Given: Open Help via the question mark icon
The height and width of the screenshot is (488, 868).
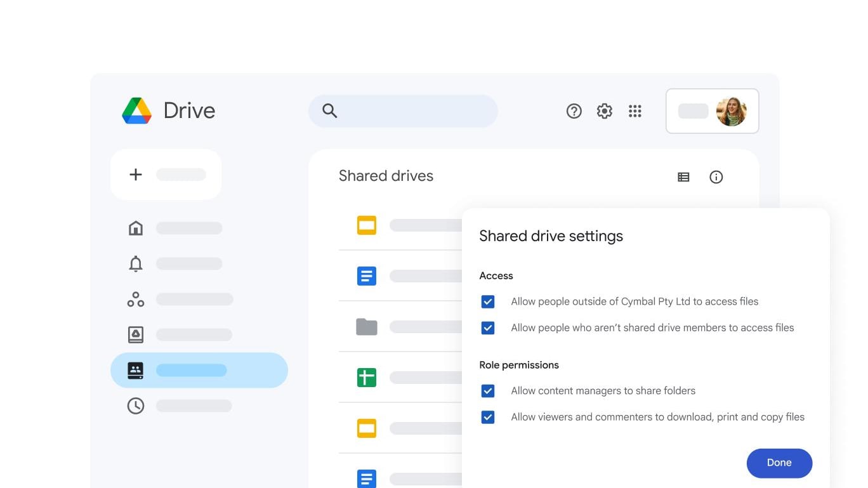Looking at the screenshot, I should (x=574, y=111).
